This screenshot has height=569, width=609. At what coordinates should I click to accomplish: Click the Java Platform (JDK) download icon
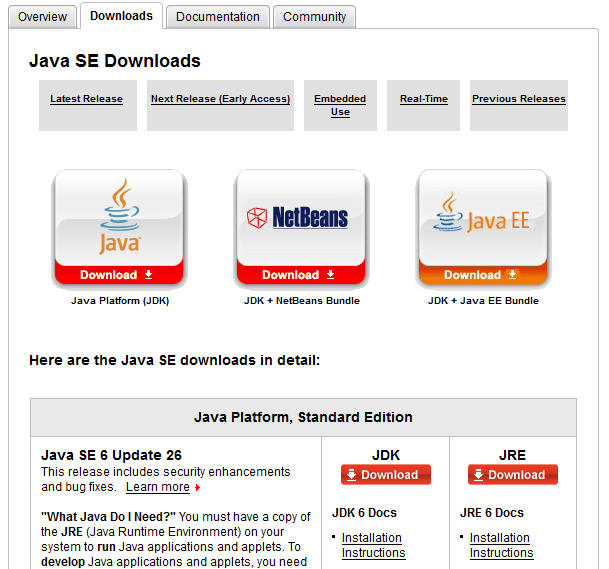119,228
